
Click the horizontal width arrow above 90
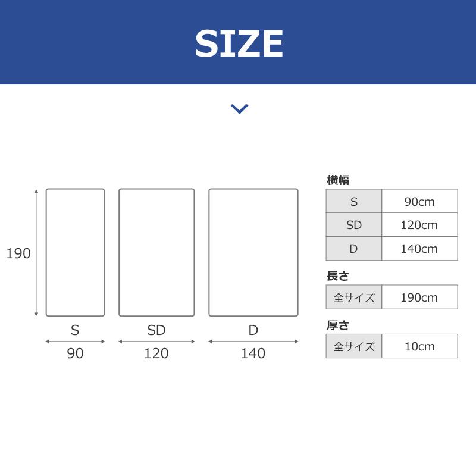(75, 342)
